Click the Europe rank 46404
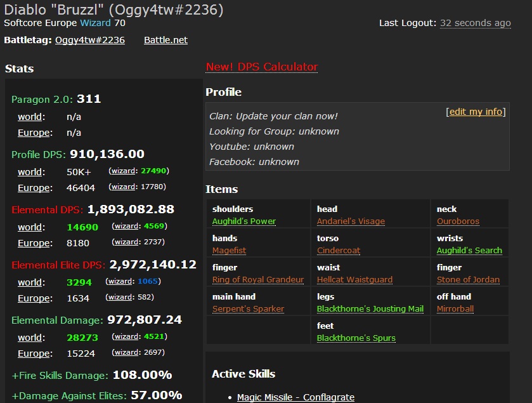Viewport: 532px width, 403px height. pyautogui.click(x=81, y=188)
